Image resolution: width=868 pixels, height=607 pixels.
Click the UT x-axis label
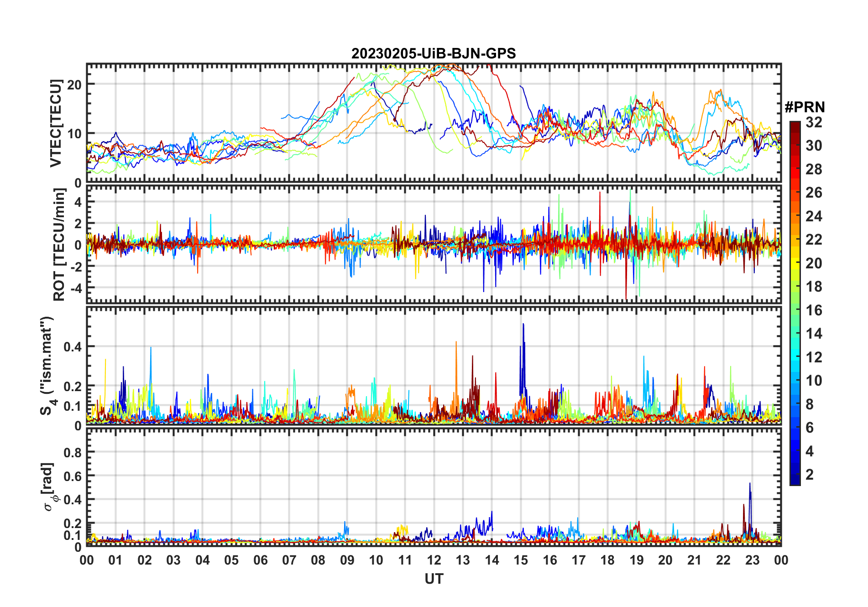point(434,579)
